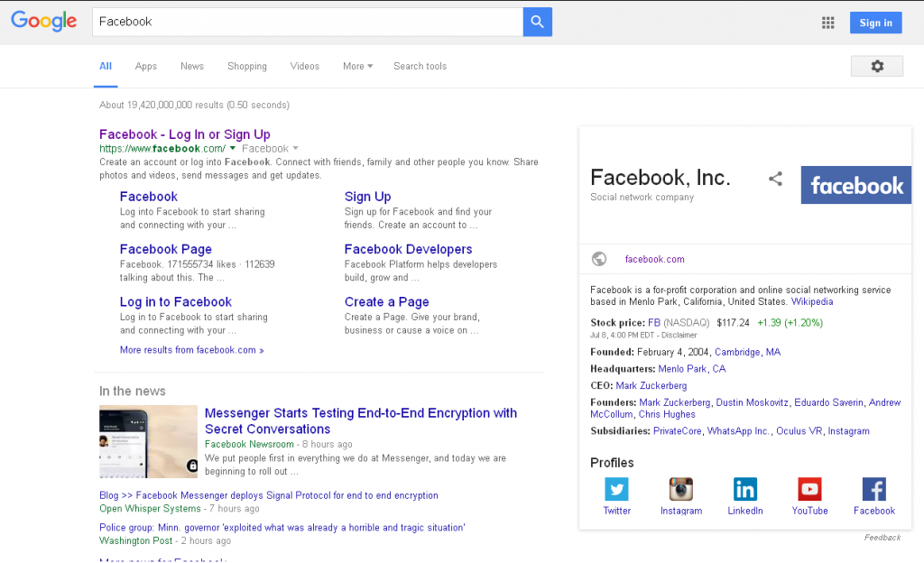Open 'Facebook - Log In or Sign Up' result
The height and width of the screenshot is (563, 924).
point(184,134)
